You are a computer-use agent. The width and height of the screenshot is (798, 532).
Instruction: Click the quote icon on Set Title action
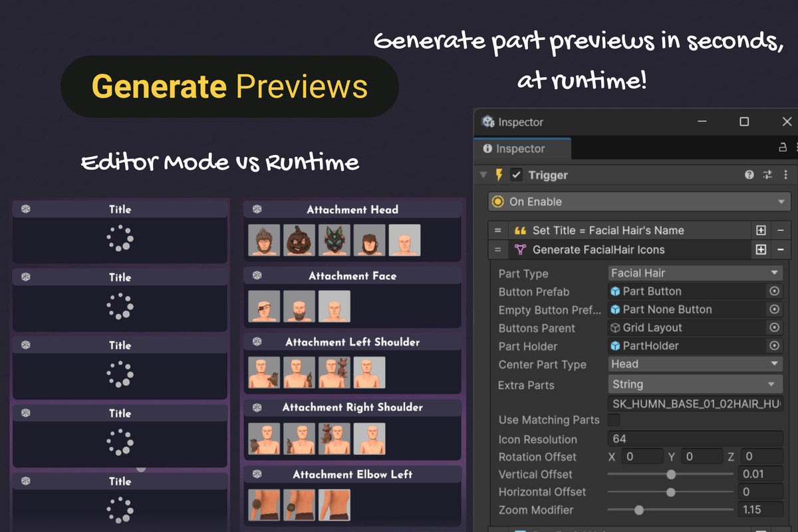pyautogui.click(x=521, y=230)
